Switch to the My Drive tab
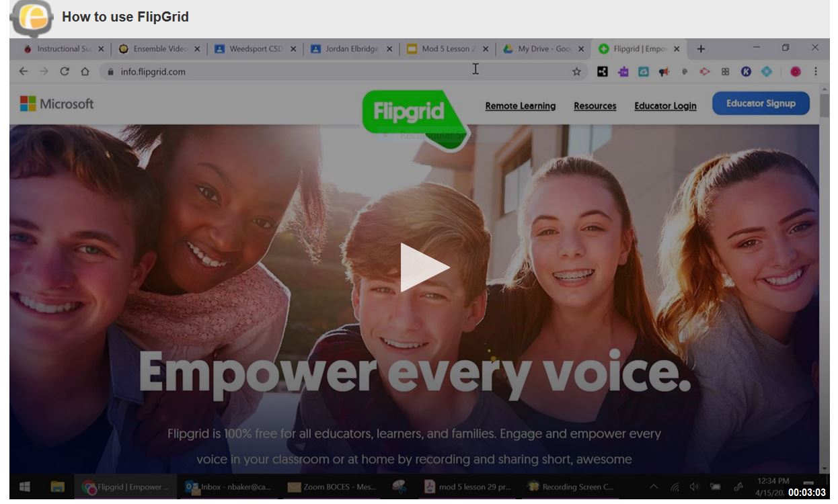This screenshot has height=504, width=838. tap(545, 48)
